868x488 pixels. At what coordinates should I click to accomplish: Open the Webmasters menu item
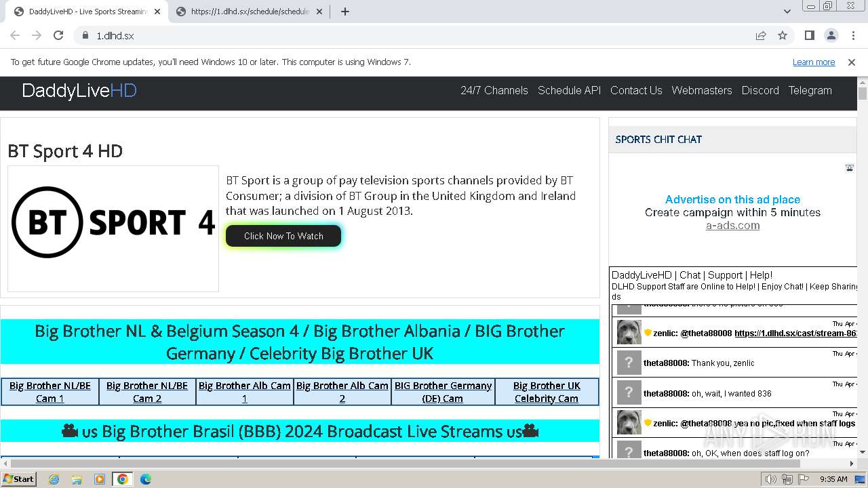(702, 91)
